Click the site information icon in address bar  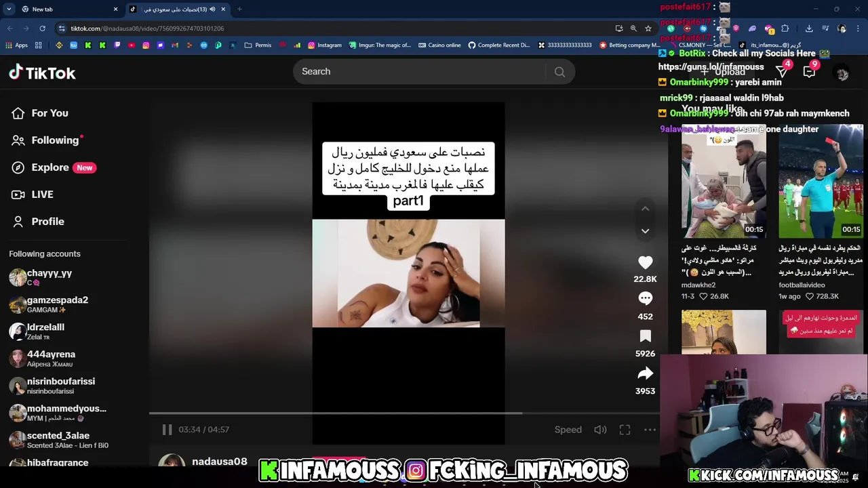[x=62, y=28]
